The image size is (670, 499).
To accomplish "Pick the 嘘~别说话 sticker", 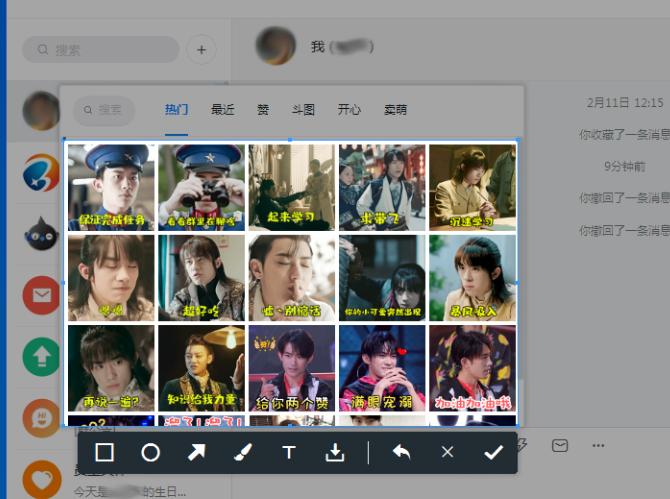I will [292, 278].
